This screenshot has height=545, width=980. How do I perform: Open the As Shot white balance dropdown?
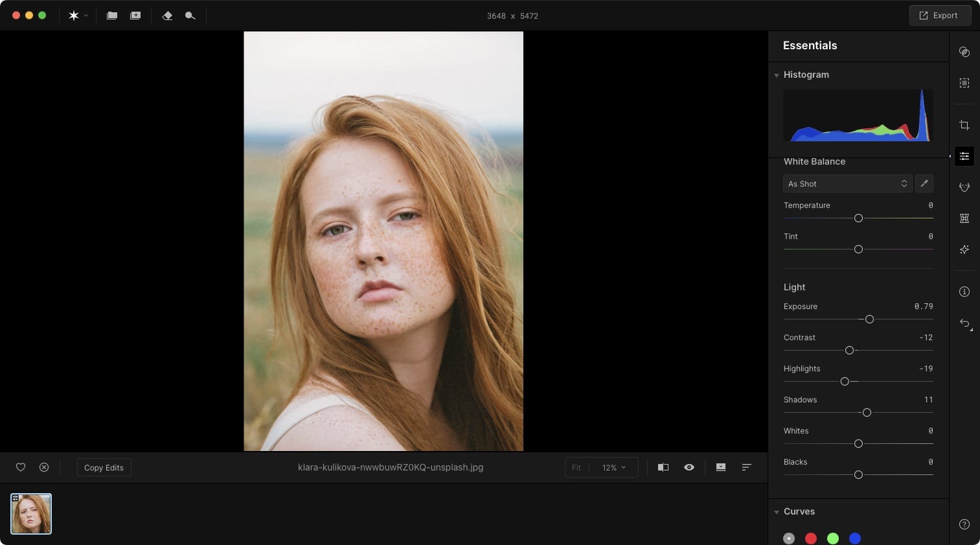(847, 183)
